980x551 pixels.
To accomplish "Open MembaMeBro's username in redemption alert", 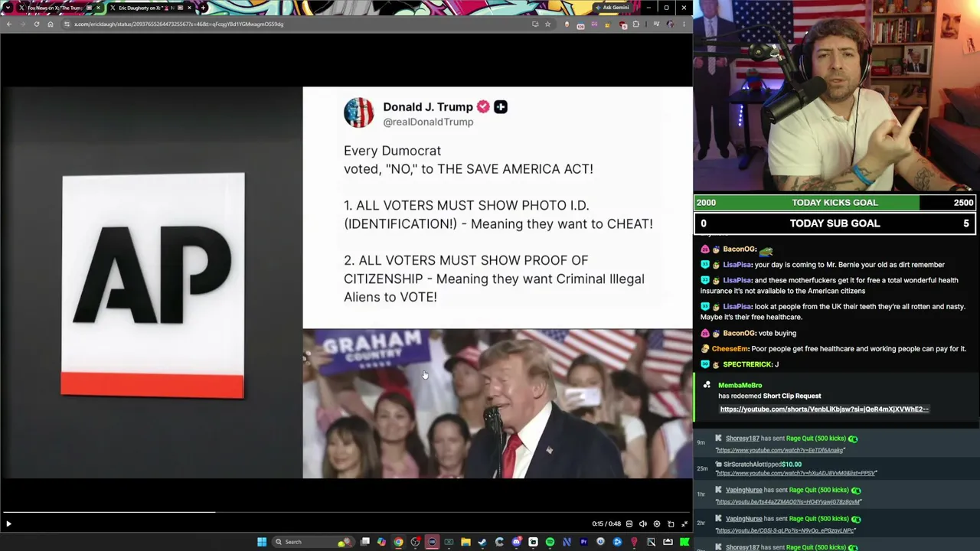I will click(740, 386).
